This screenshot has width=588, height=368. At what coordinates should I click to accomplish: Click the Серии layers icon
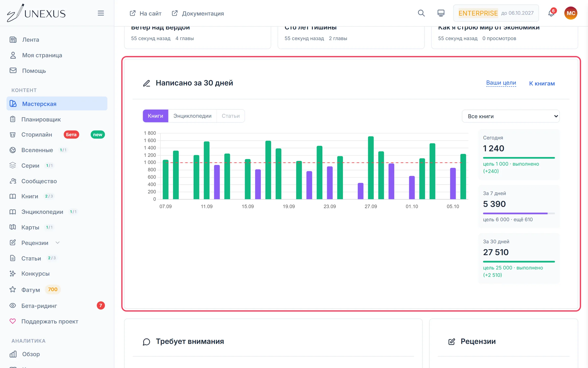13,165
